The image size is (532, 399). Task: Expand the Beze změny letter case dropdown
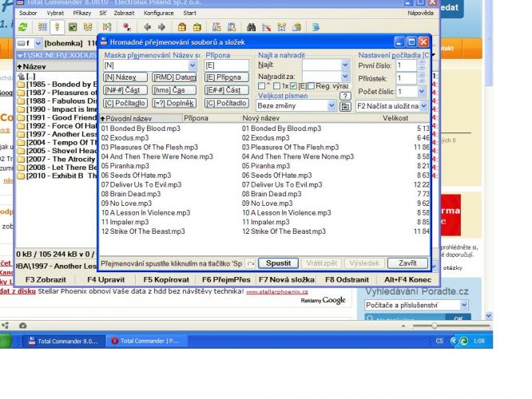pos(332,106)
